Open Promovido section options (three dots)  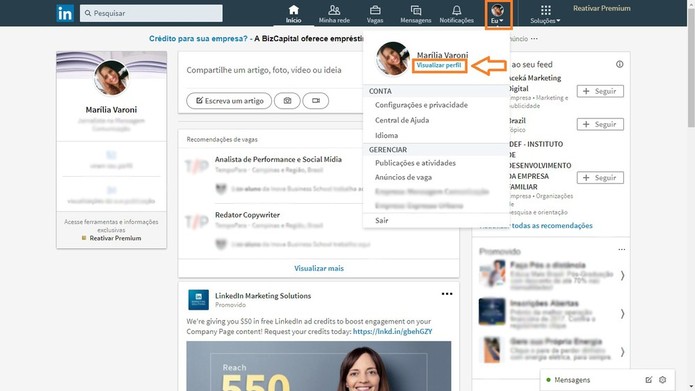(622, 250)
